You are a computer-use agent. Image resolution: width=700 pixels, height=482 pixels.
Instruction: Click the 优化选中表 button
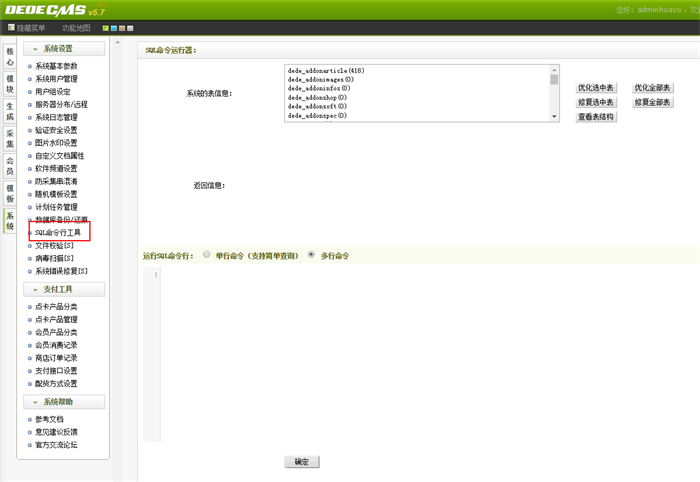tap(597, 88)
